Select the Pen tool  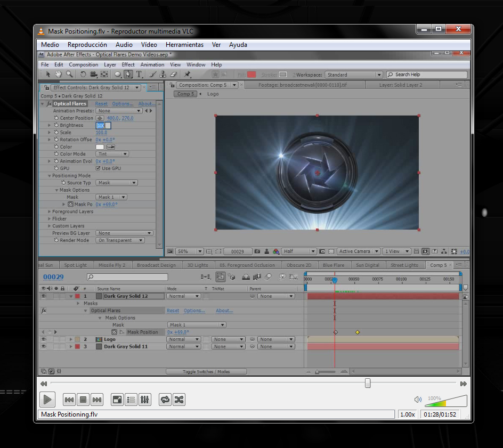coord(128,75)
